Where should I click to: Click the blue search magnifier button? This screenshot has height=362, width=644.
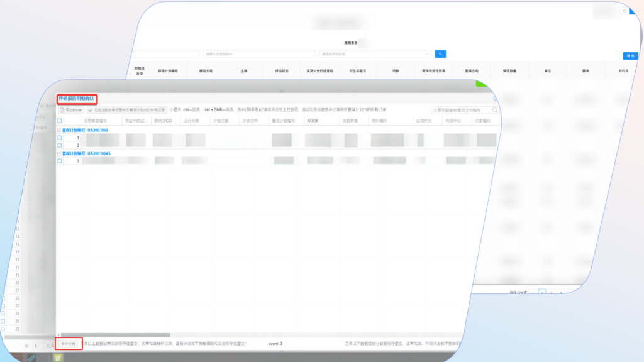(440, 54)
